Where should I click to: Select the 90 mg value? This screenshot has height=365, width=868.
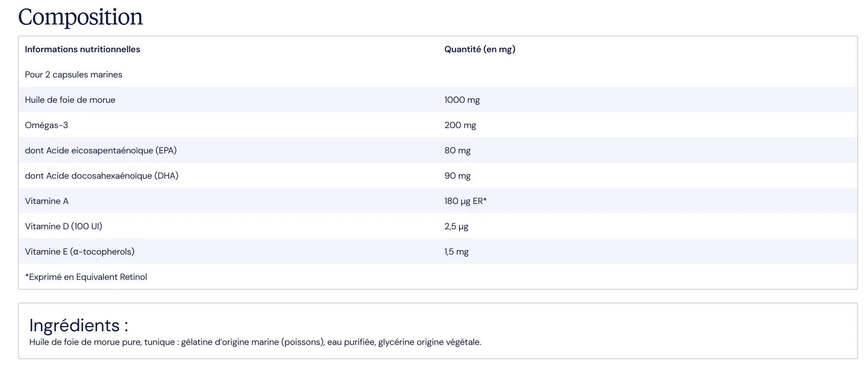(457, 176)
